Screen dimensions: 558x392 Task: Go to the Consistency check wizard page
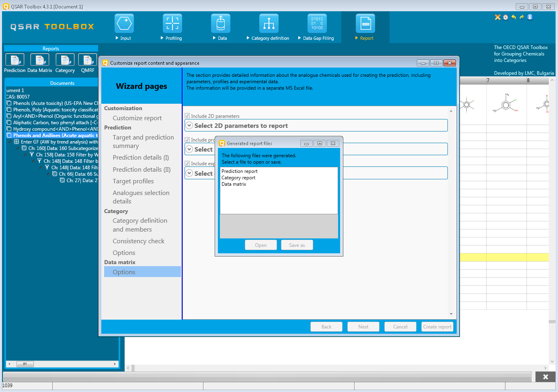pos(138,241)
